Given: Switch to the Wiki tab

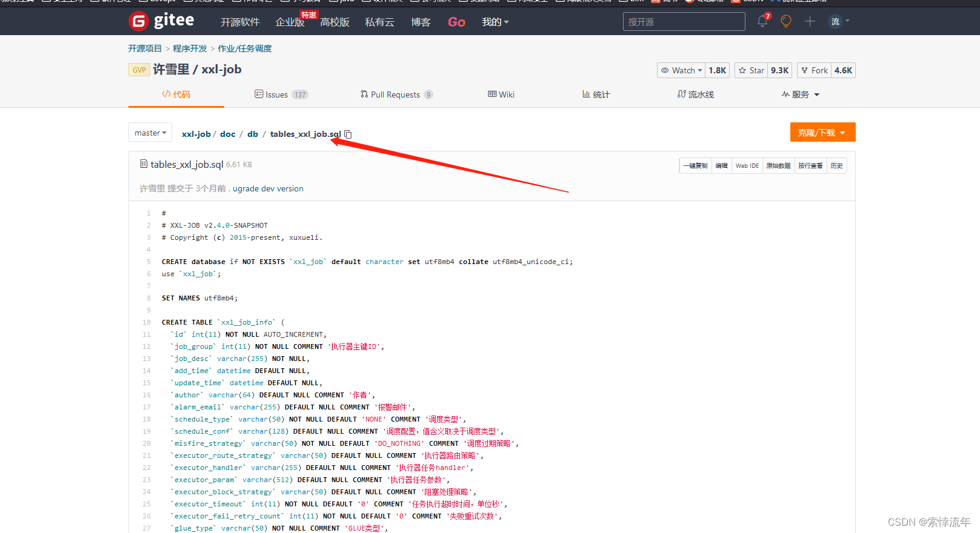Looking at the screenshot, I should click(x=501, y=94).
